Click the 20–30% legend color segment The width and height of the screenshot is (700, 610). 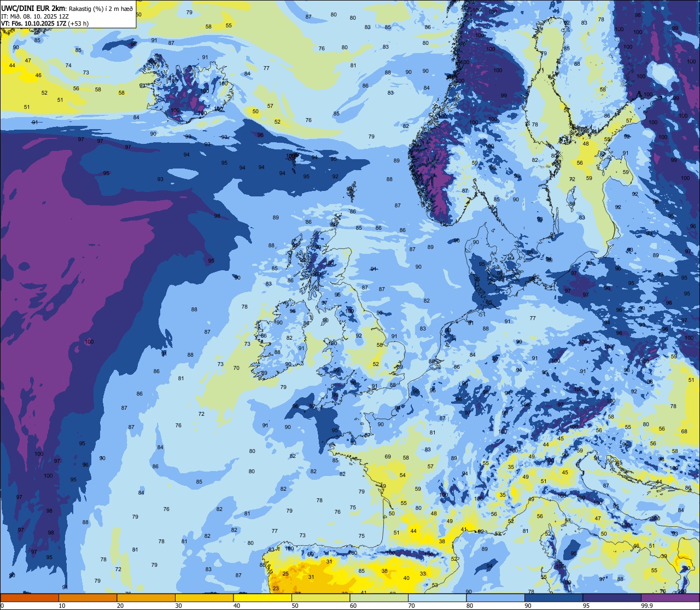[x=146, y=598]
